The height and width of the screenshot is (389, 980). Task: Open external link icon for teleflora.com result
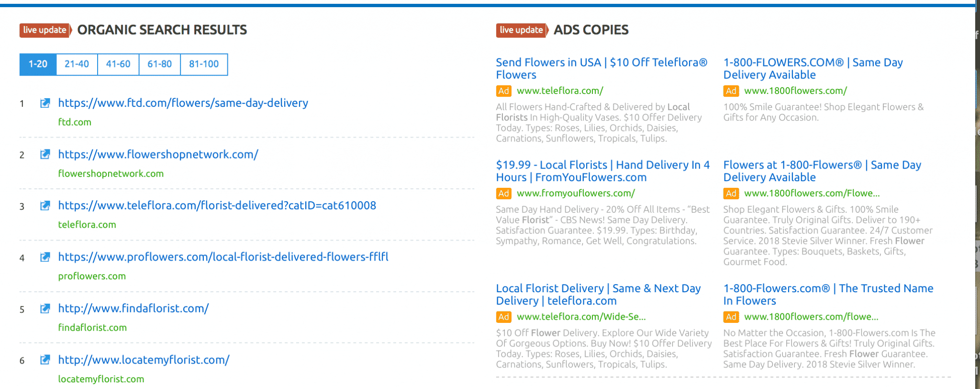[45, 206]
